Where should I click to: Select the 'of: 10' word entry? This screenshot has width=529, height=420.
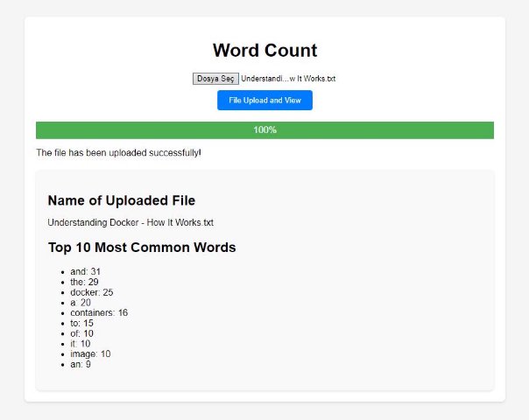pyautogui.click(x=81, y=333)
